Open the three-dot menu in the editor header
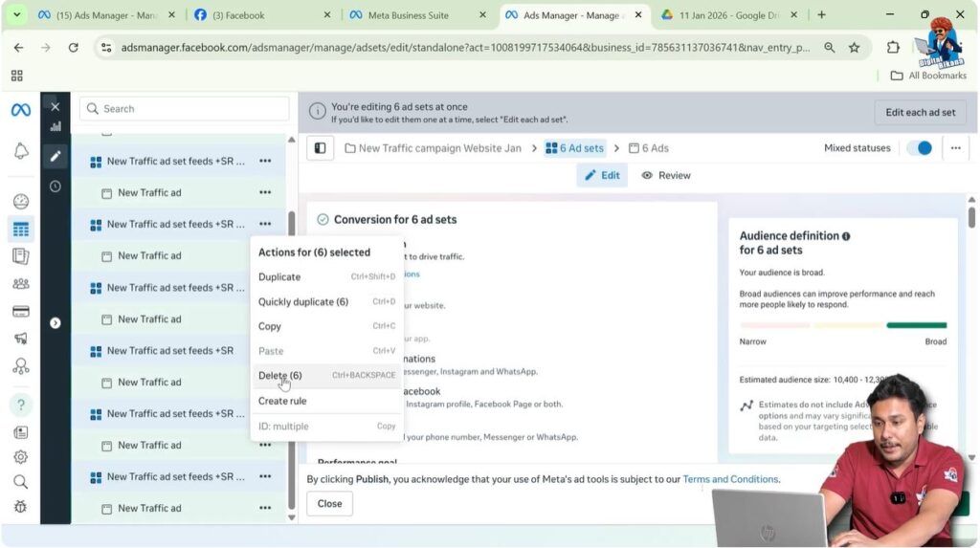The height and width of the screenshot is (548, 980). click(956, 148)
